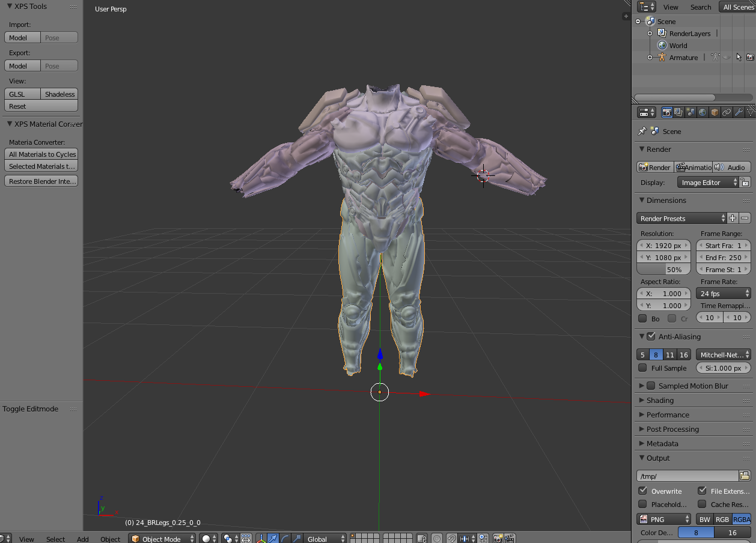Open the output folder browse icon
756x543 pixels.
(x=745, y=476)
